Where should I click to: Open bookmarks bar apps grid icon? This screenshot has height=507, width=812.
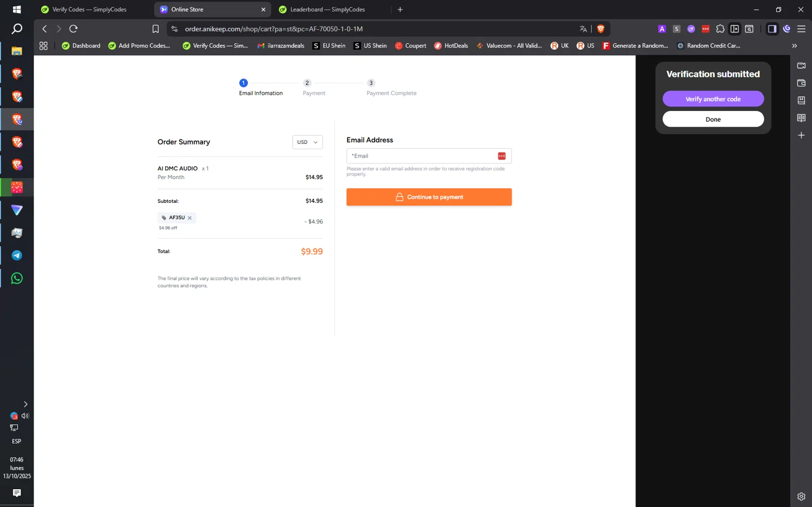click(44, 45)
